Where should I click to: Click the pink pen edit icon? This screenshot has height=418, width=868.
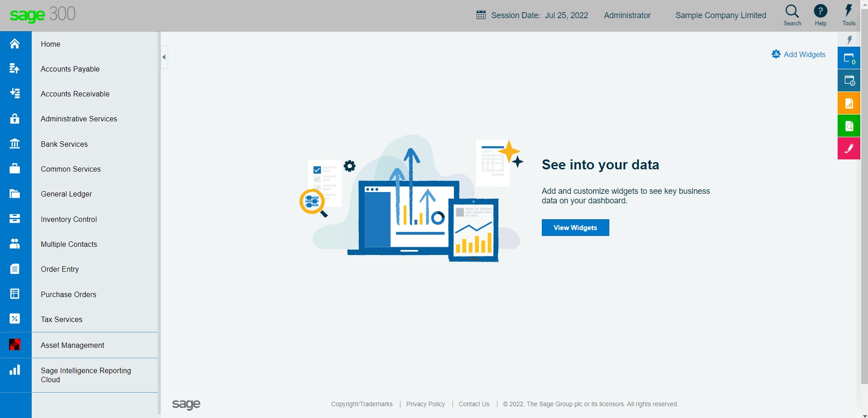pyautogui.click(x=849, y=149)
